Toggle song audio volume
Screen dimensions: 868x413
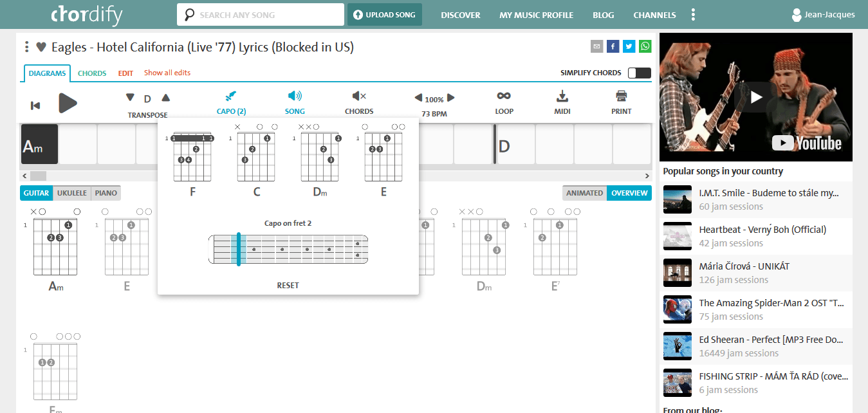pyautogui.click(x=295, y=96)
